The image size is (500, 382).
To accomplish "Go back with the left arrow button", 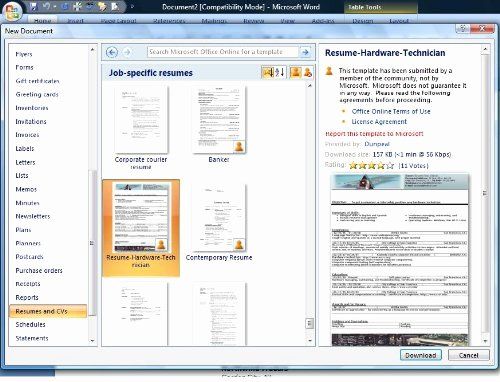I will point(112,52).
